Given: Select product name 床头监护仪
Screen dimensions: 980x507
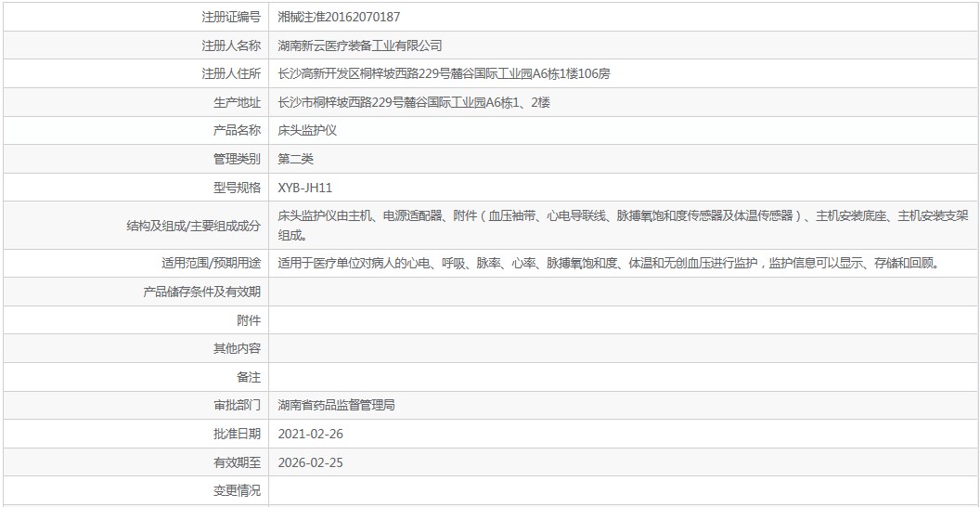Looking at the screenshot, I should [x=307, y=131].
